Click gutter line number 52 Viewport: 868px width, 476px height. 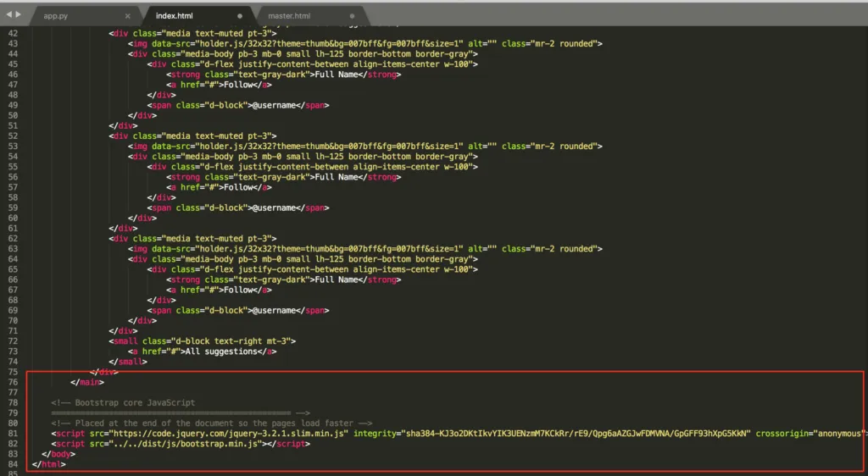point(13,136)
